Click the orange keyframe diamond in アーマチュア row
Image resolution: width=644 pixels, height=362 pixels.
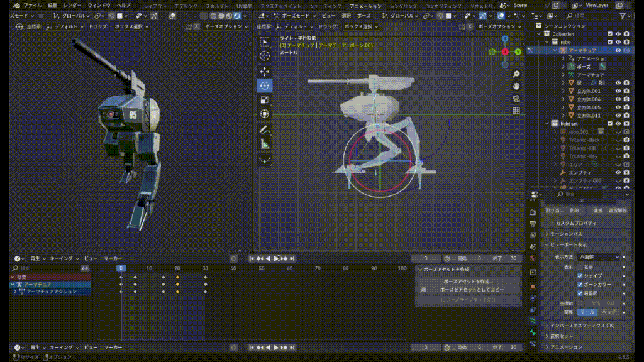[177, 284]
